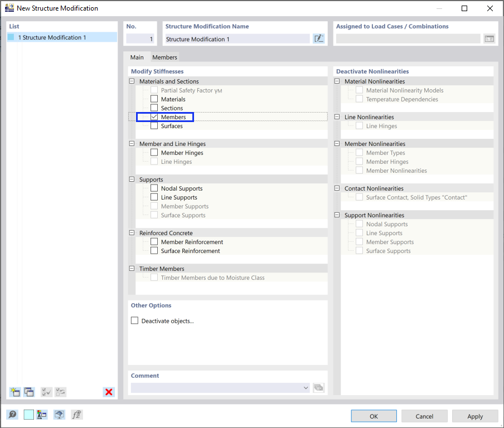Collapse the Reinforced Concrete group

pyautogui.click(x=132, y=232)
